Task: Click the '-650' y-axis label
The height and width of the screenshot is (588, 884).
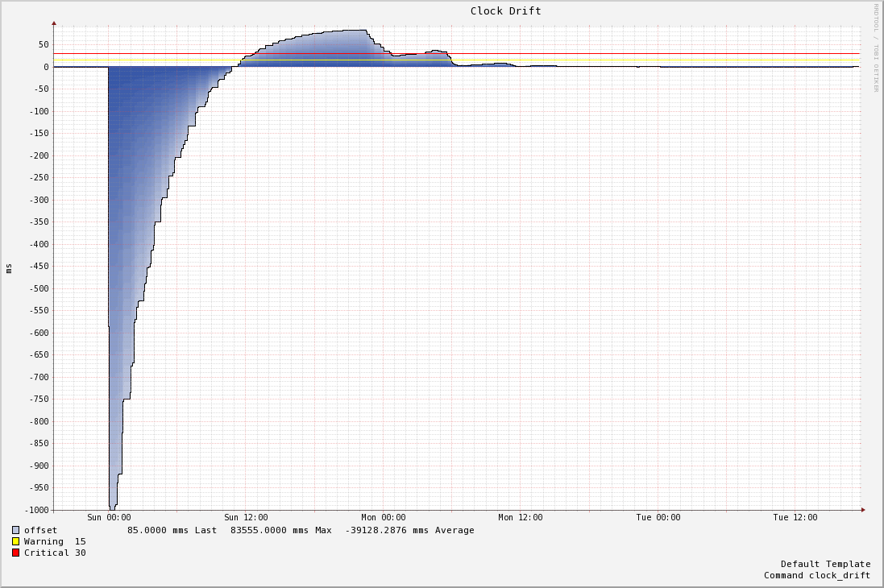Action: coord(39,354)
